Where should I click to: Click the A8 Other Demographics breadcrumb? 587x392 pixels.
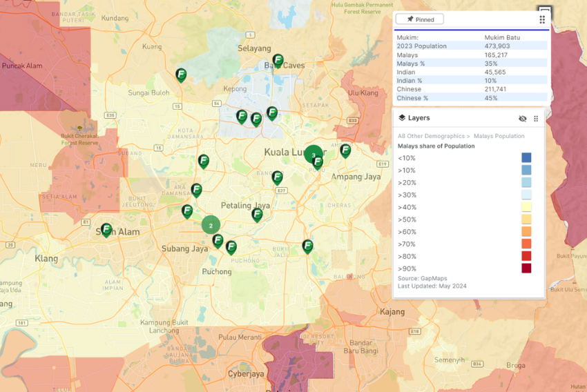tap(430, 136)
